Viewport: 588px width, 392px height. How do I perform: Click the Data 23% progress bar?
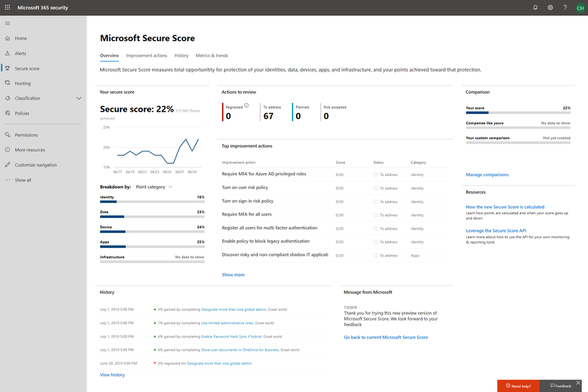point(152,217)
